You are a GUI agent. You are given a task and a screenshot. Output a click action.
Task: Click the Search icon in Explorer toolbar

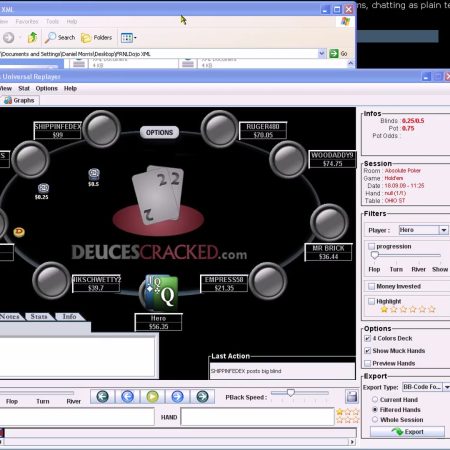pos(61,37)
